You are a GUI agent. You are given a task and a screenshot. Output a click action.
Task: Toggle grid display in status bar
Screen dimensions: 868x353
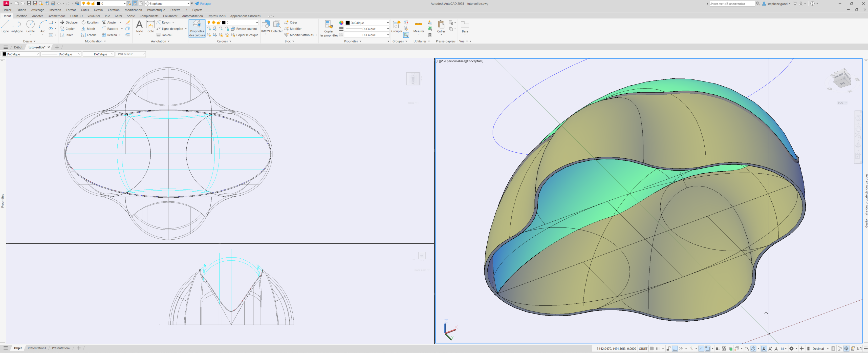(652, 349)
